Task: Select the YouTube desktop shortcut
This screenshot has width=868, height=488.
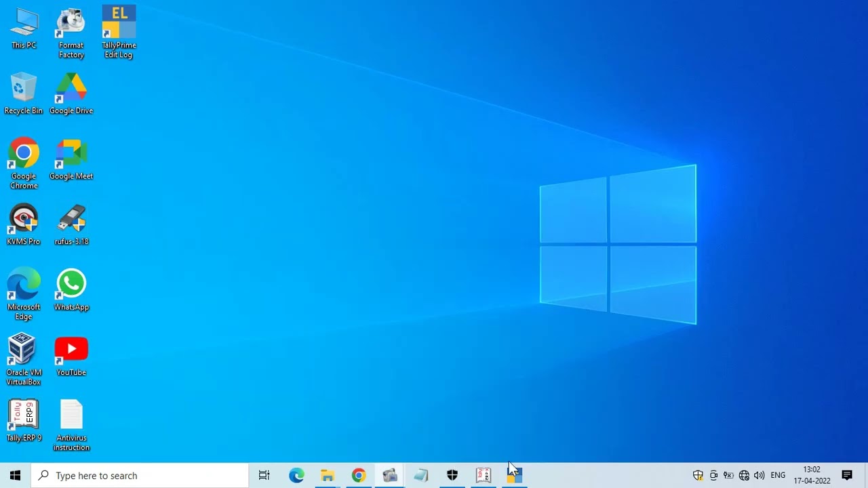Action: pos(71,355)
